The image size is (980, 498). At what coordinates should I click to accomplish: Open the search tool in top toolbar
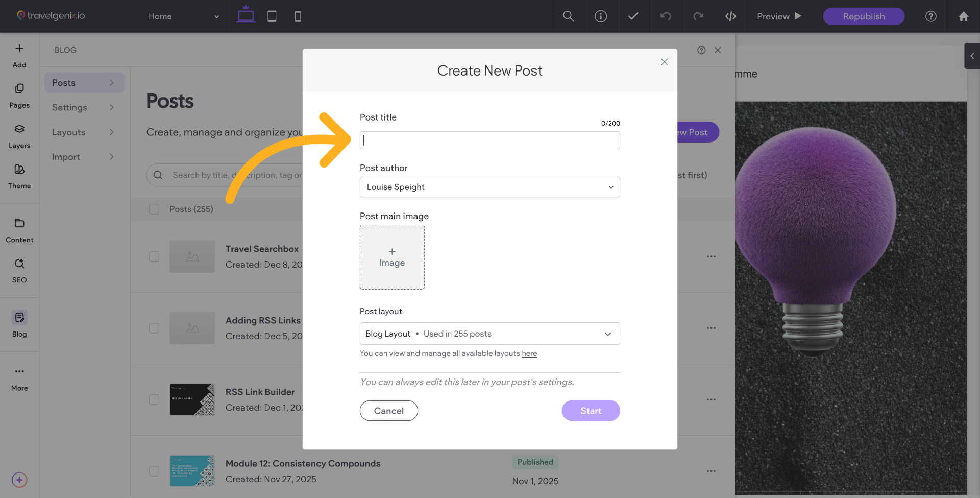coord(568,16)
